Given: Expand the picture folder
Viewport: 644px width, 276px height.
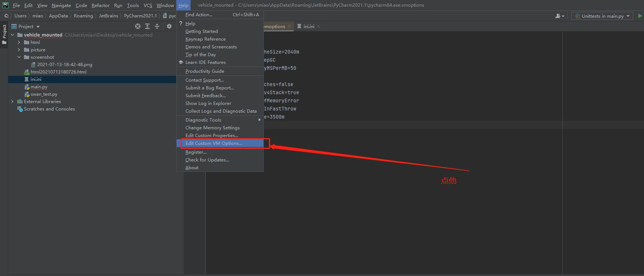Looking at the screenshot, I should [19, 50].
